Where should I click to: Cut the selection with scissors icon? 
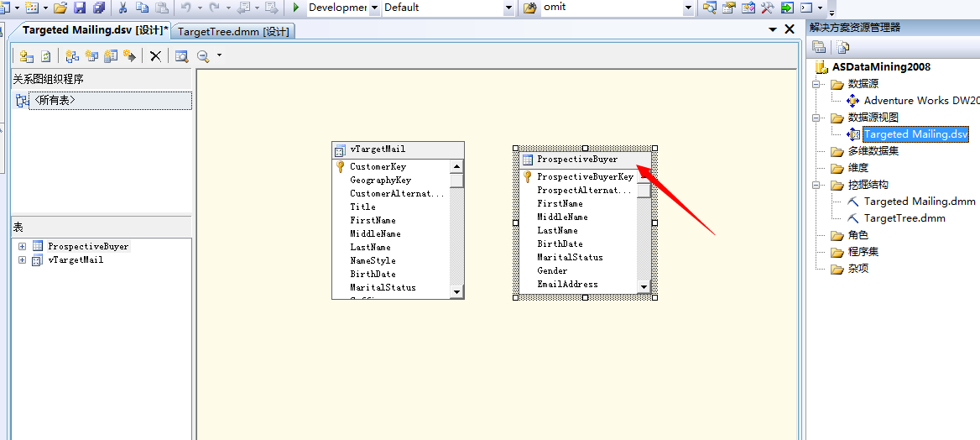(123, 8)
